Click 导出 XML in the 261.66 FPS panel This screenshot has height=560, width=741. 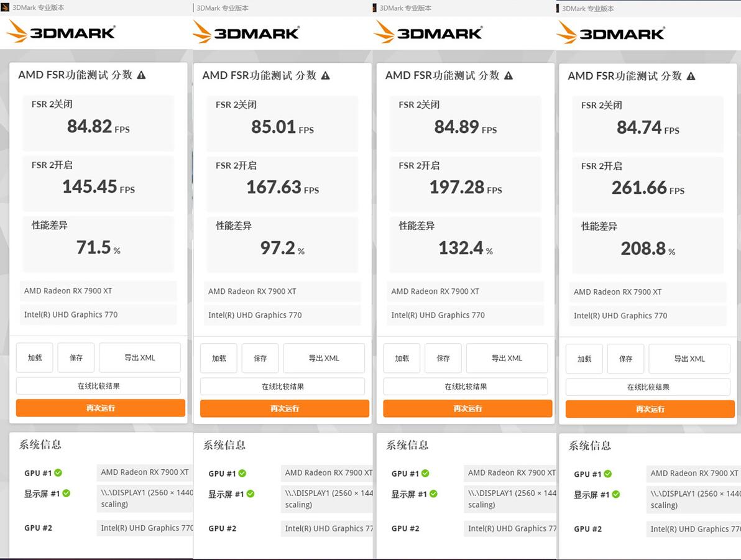pos(689,359)
